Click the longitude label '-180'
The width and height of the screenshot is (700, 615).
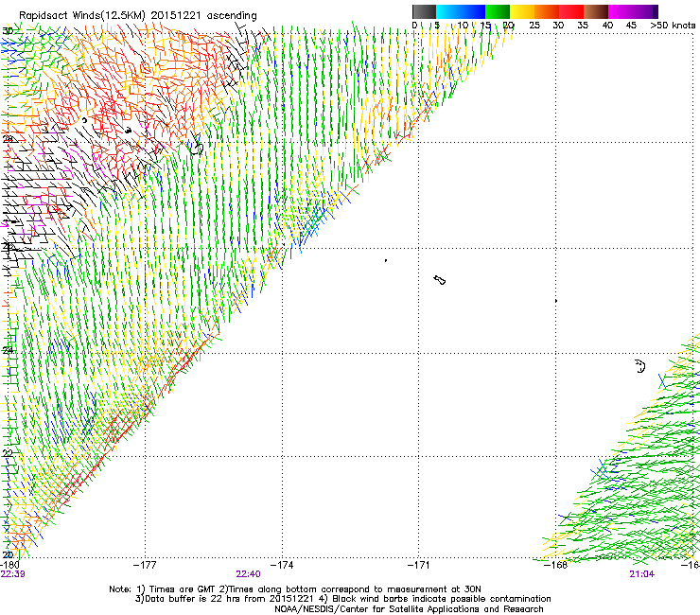point(9,565)
